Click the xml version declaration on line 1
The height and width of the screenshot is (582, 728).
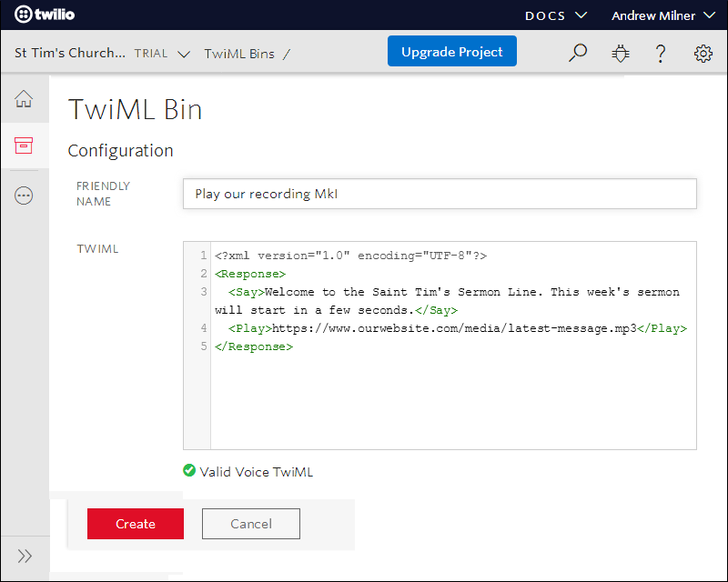point(350,256)
